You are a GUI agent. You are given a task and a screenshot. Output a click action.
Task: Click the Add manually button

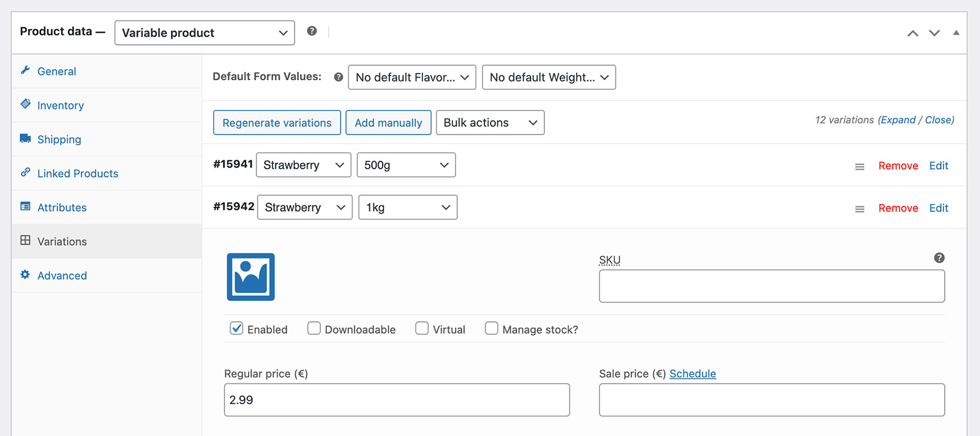tap(388, 123)
